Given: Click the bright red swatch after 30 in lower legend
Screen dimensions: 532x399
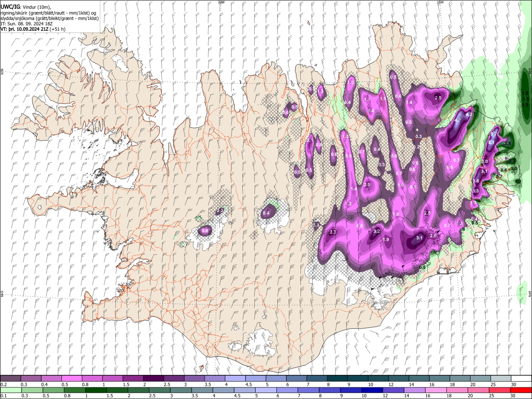Looking at the screenshot, I should 520,390.
